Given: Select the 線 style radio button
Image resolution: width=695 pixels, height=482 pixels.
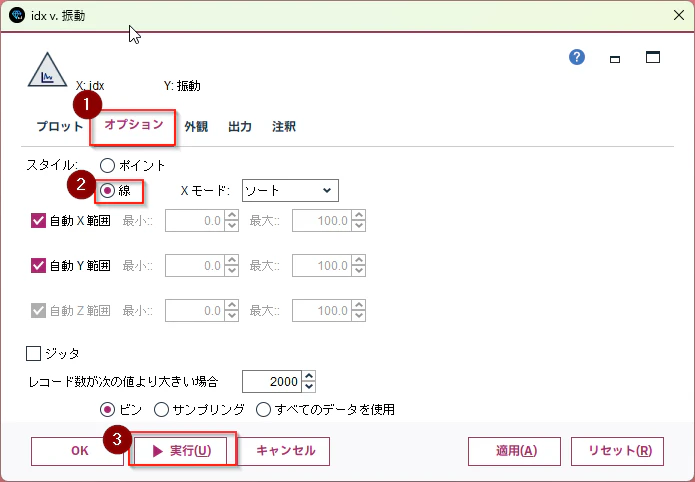Looking at the screenshot, I should coord(107,191).
